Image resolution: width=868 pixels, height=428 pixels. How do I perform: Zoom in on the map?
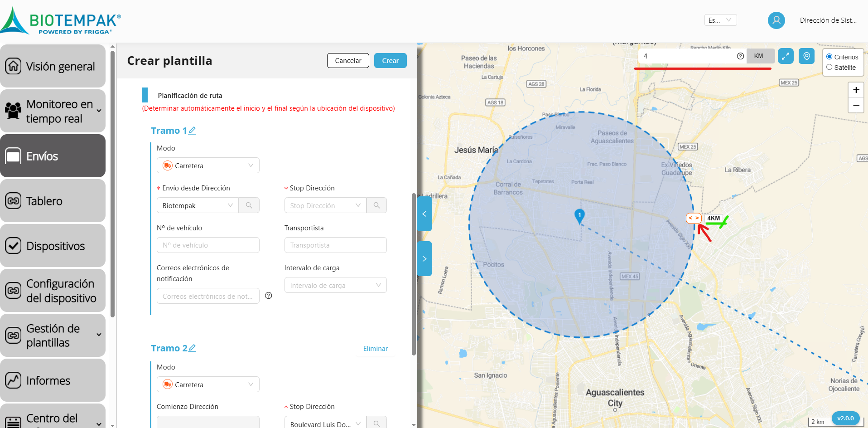point(856,90)
